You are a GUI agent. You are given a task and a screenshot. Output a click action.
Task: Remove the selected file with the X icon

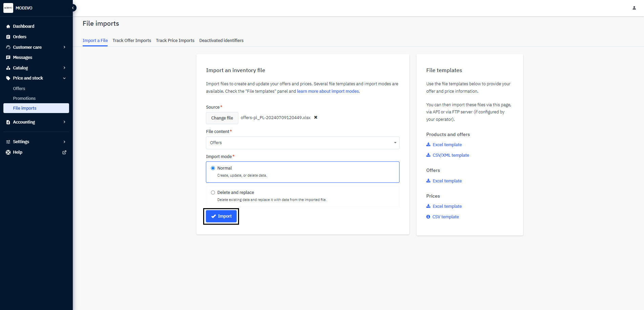coord(316,117)
